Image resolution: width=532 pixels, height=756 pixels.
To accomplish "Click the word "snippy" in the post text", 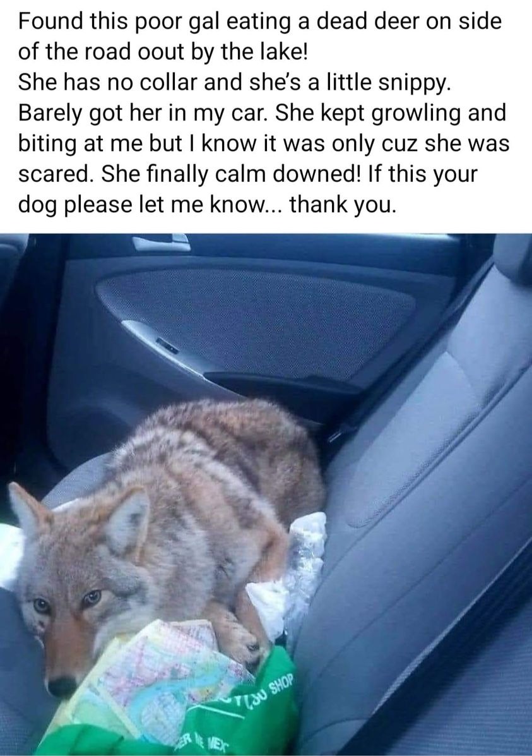I will tap(413, 82).
